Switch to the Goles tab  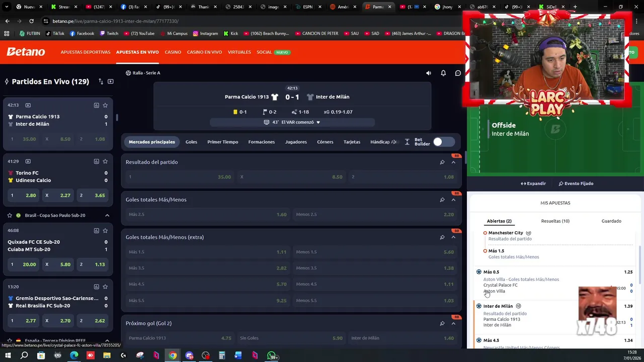click(x=191, y=142)
